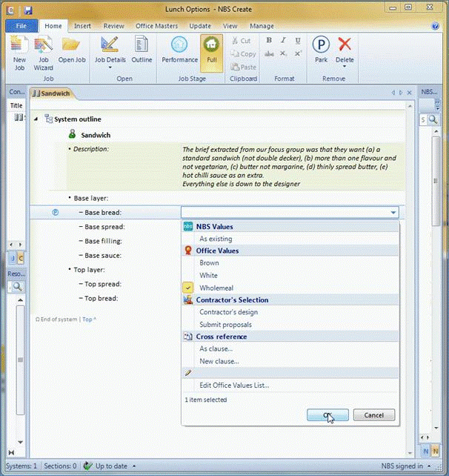Apply subscript formatting

click(283, 53)
